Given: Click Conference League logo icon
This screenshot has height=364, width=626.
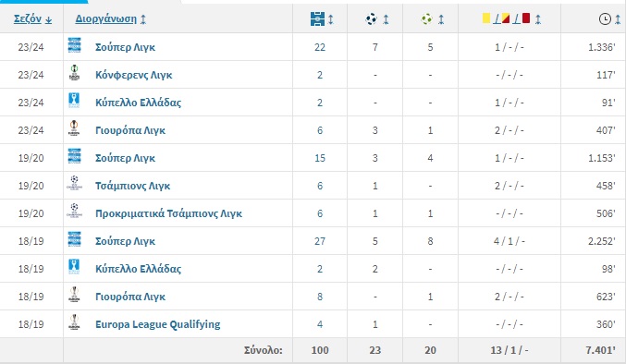Looking at the screenshot, I should pyautogui.click(x=74, y=73).
